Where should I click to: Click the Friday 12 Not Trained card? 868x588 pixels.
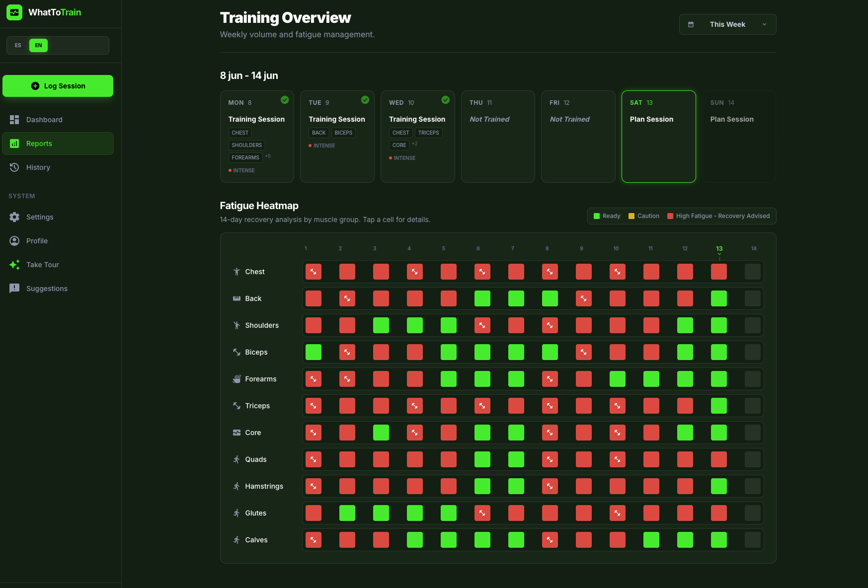pos(578,137)
